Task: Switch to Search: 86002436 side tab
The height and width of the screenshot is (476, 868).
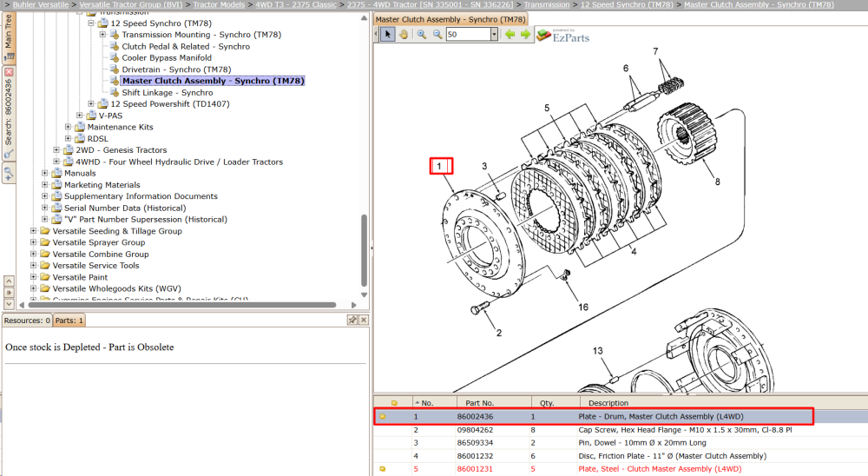Action: 9,114
